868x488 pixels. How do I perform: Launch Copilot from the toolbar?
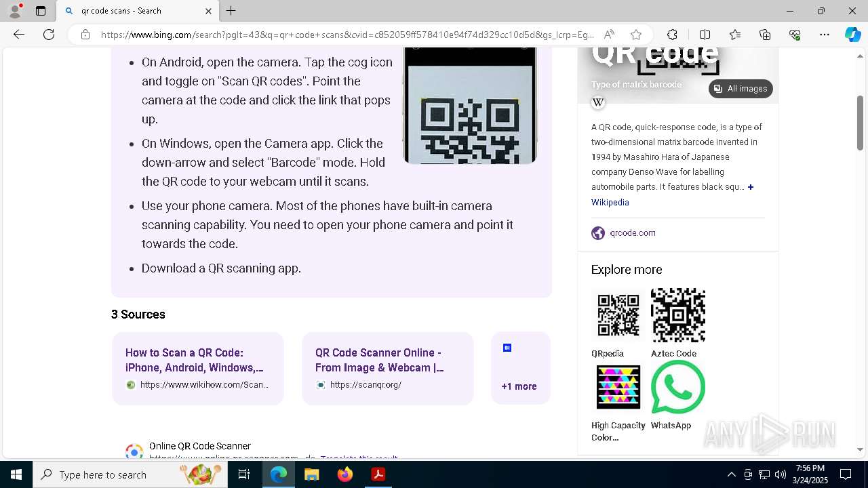(852, 35)
